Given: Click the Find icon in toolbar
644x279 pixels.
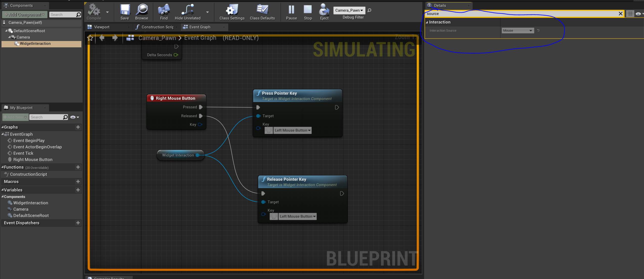Looking at the screenshot, I should [x=164, y=10].
